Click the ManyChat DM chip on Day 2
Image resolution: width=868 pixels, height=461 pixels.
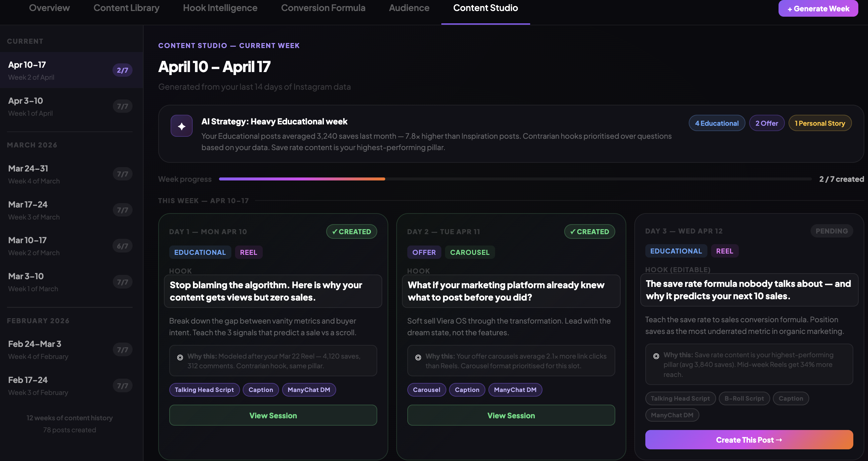click(x=515, y=390)
